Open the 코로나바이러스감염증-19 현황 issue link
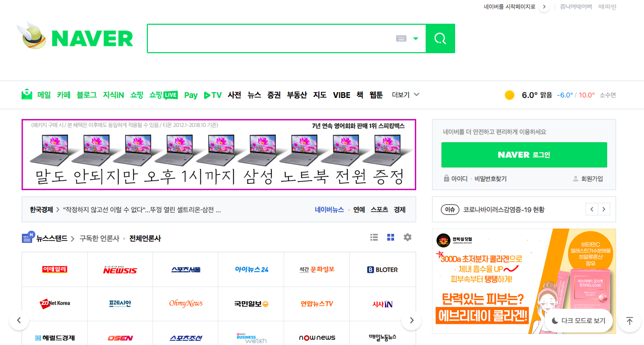This screenshot has height=345, width=644. point(504,210)
